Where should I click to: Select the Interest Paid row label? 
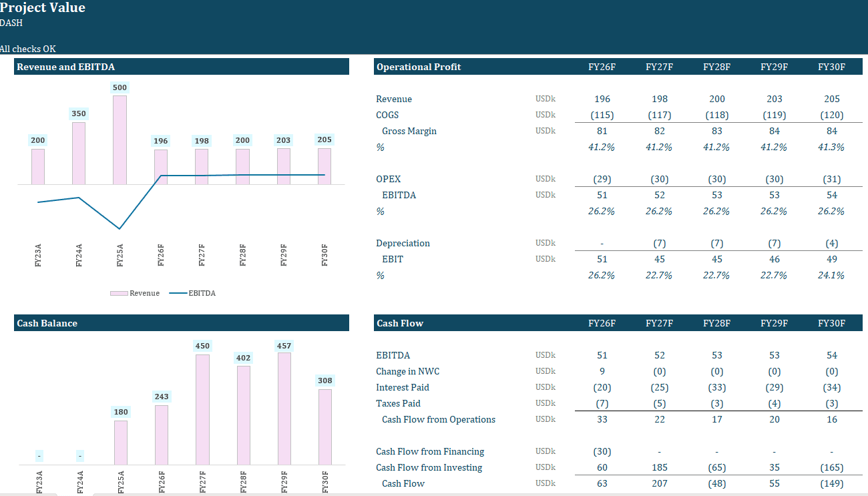click(x=403, y=387)
